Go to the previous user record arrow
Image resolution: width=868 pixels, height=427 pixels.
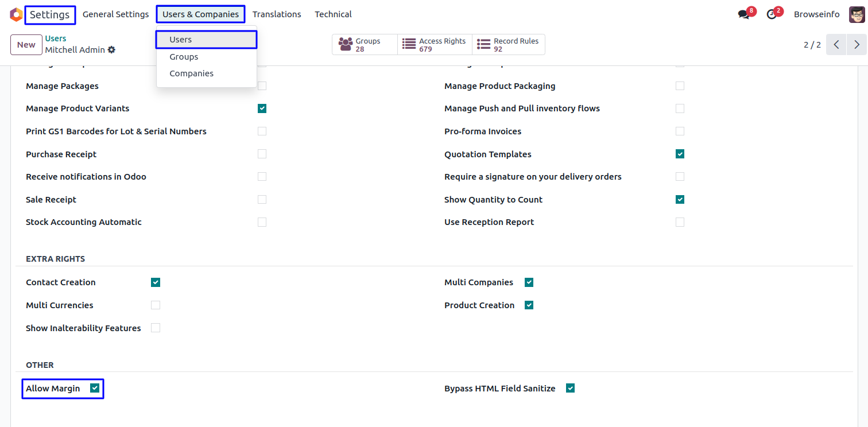[x=836, y=45]
